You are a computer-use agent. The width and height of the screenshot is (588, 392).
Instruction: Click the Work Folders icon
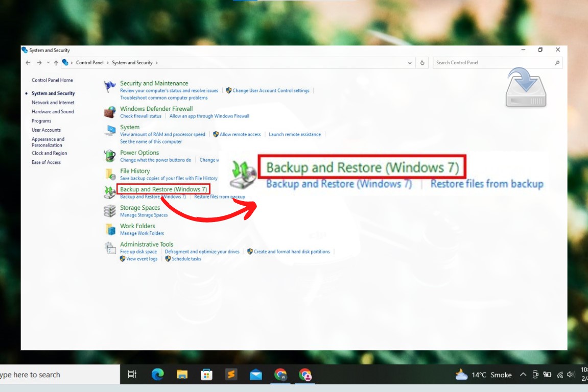110,229
